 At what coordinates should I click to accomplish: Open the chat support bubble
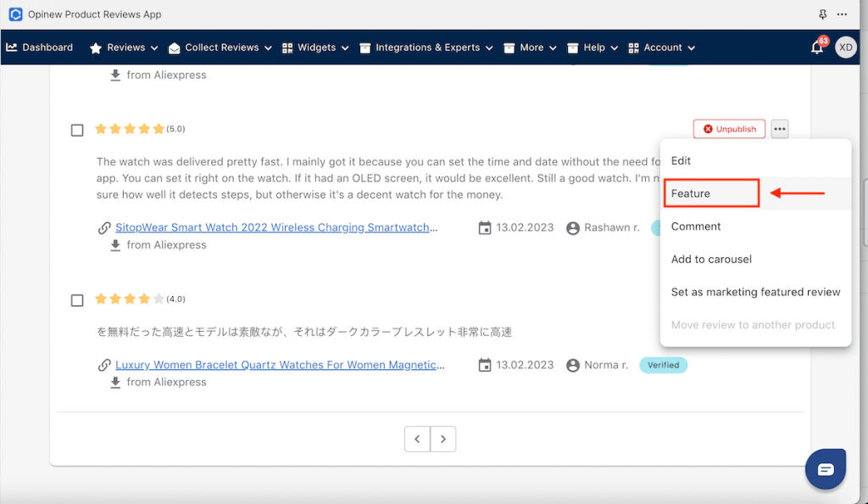(x=826, y=469)
